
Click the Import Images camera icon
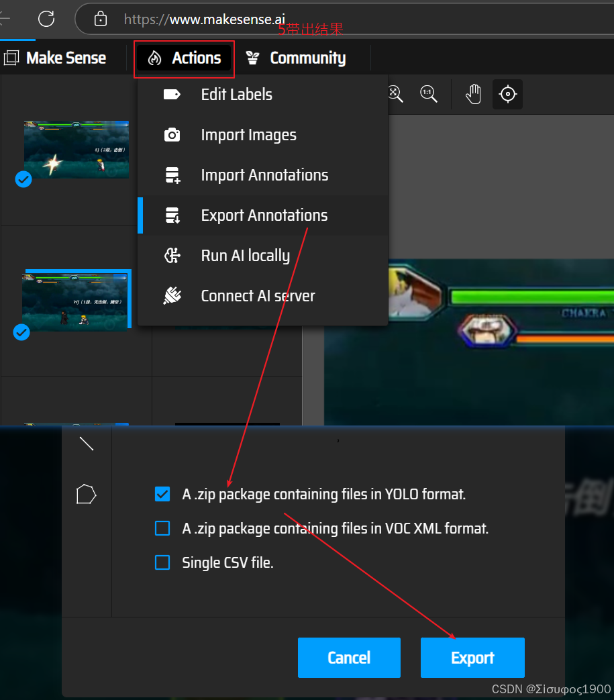point(172,135)
